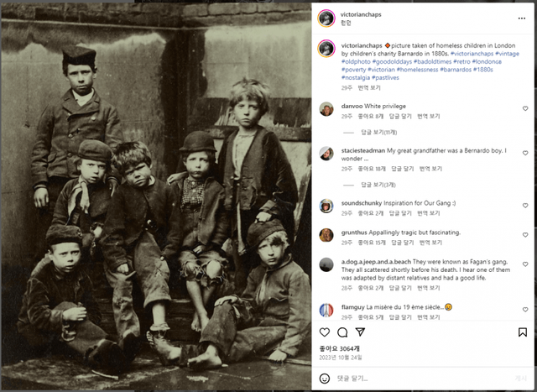537x392 pixels.
Task: Open the #barnardos hashtag link
Action: pos(456,70)
